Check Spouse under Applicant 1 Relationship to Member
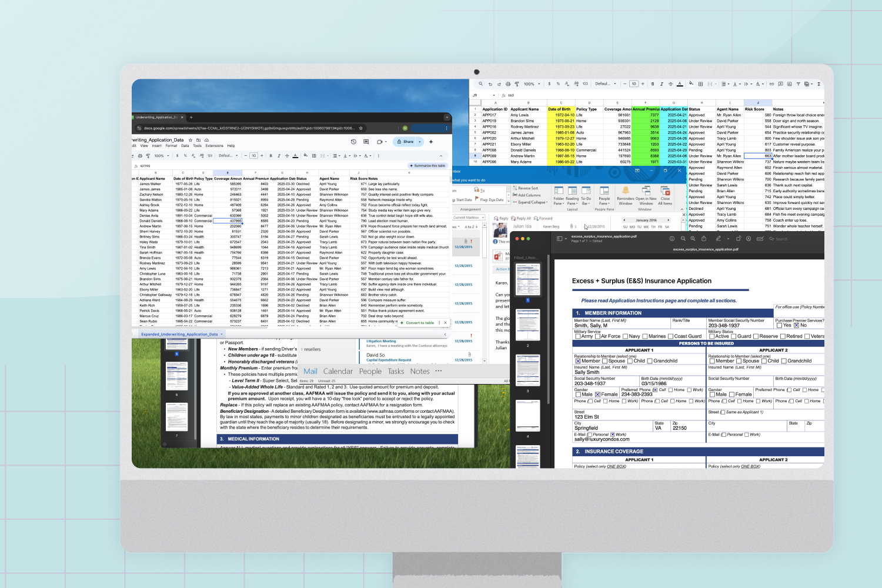The width and height of the screenshot is (882, 588). pos(605,361)
